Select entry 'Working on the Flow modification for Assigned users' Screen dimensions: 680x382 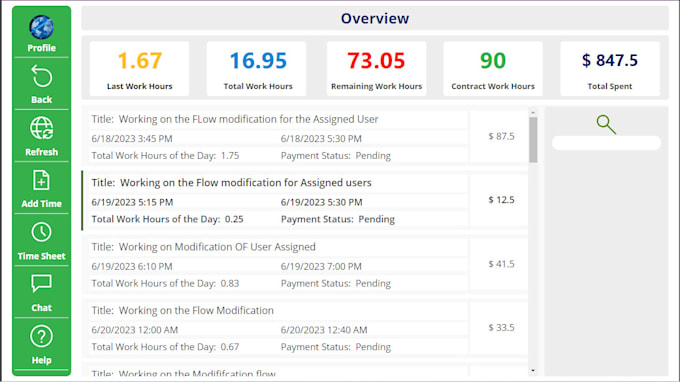click(x=304, y=201)
